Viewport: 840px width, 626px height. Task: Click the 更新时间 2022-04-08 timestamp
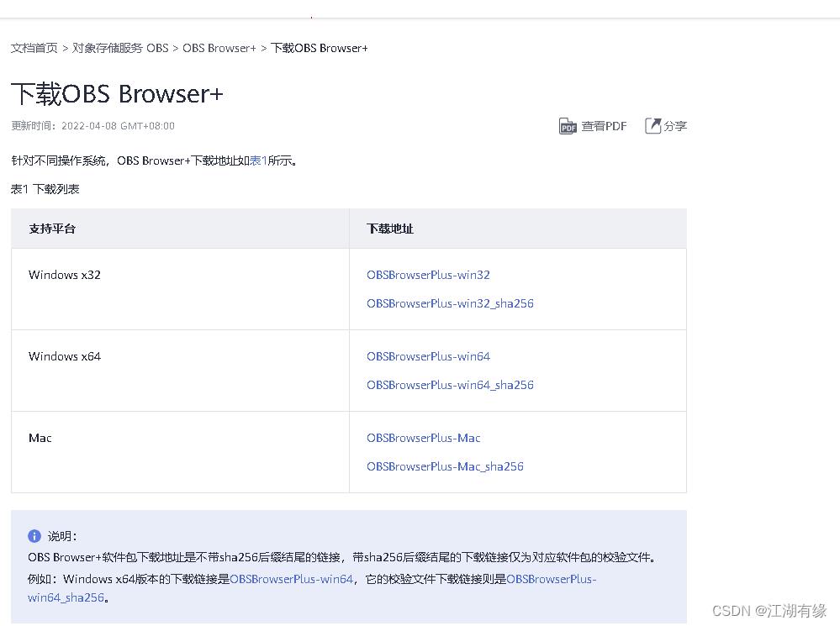pyautogui.click(x=92, y=126)
